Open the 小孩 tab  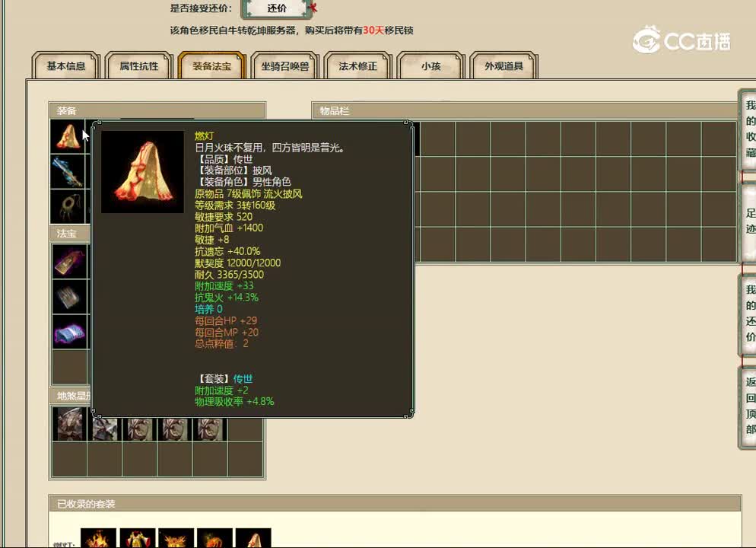(431, 65)
